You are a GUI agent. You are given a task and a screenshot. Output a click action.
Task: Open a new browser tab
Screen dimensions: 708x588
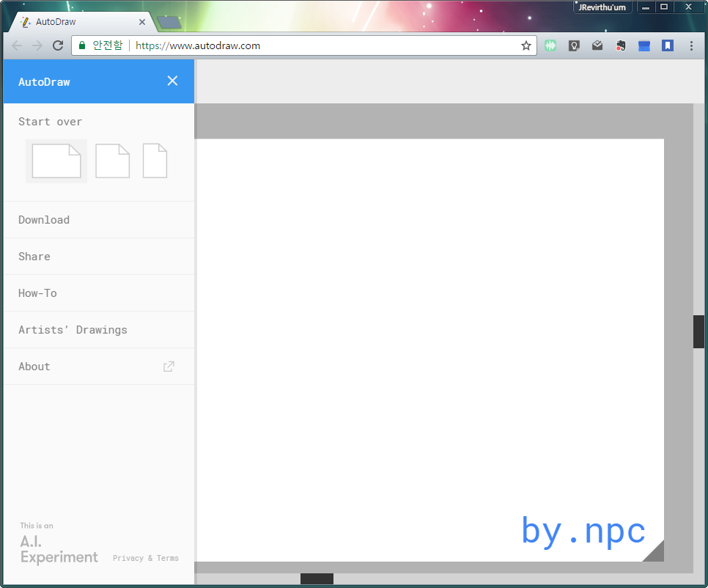(x=169, y=22)
